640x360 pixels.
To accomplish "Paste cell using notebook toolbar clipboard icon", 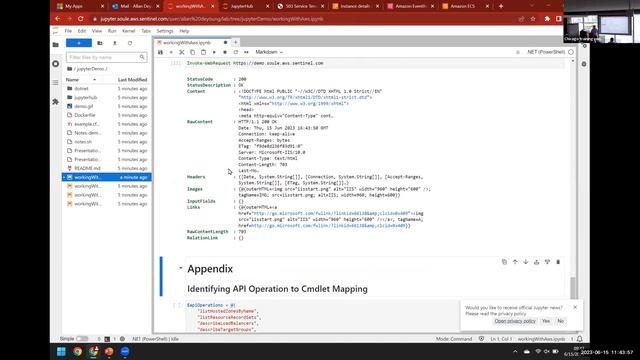I will tap(203, 52).
